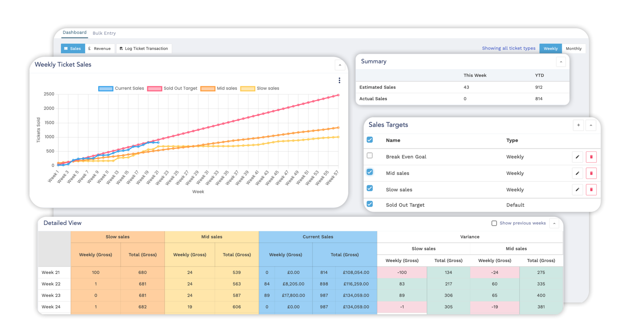The image size is (644, 330).
Task: Switch the view to Monthly
Action: click(574, 48)
